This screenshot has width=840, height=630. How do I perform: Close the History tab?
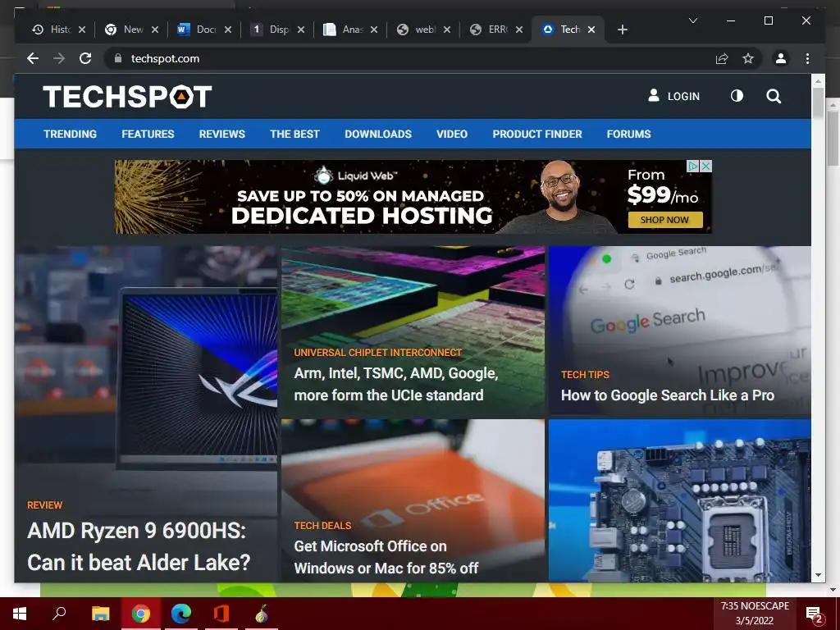click(x=82, y=30)
